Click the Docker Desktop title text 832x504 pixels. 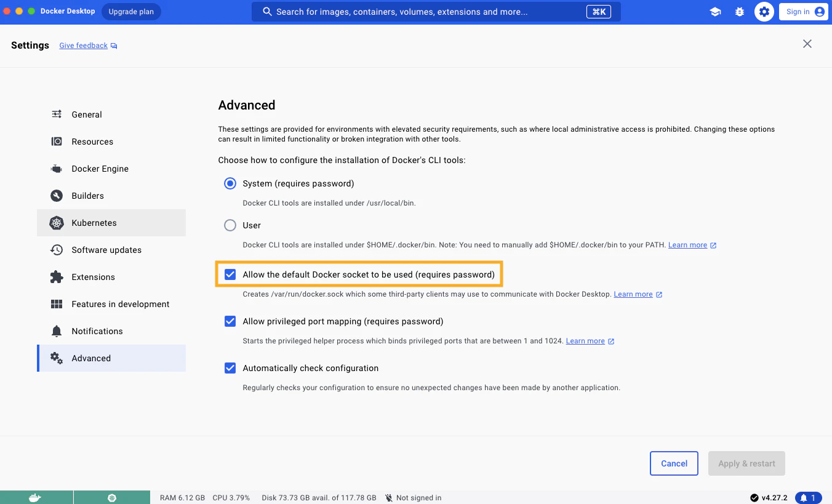[68, 12]
